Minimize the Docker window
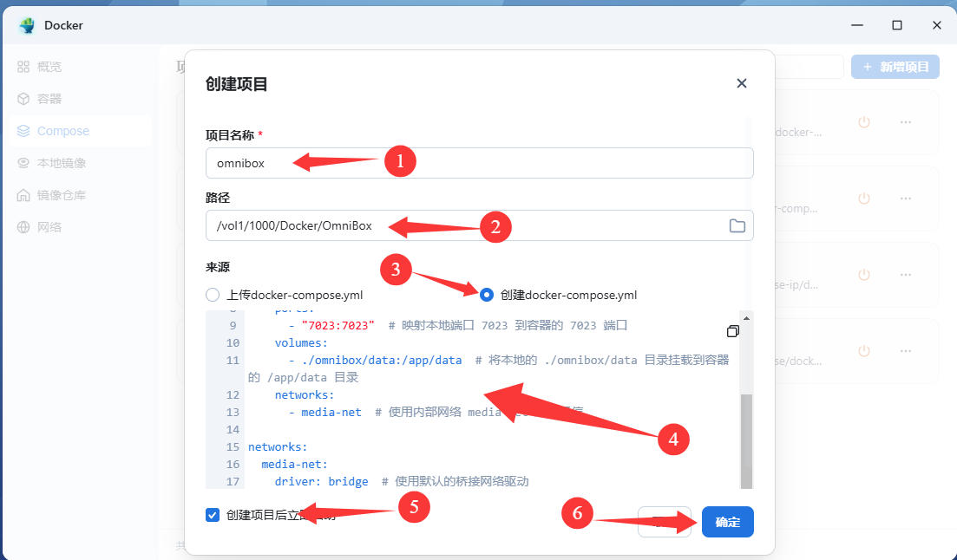The image size is (957, 560). (857, 25)
